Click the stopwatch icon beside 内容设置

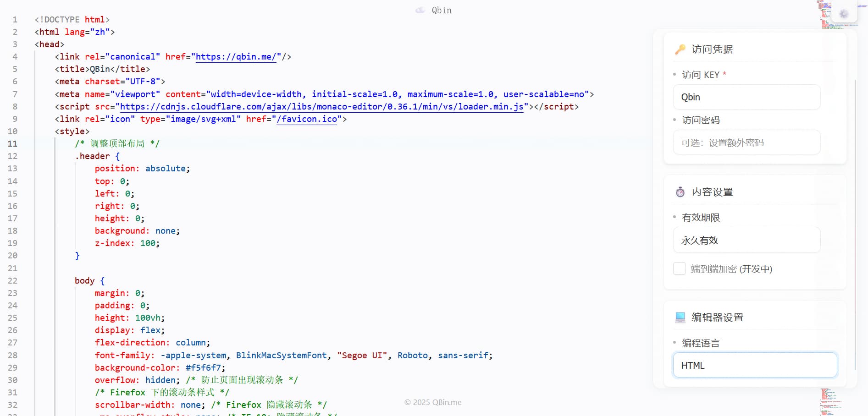click(680, 192)
